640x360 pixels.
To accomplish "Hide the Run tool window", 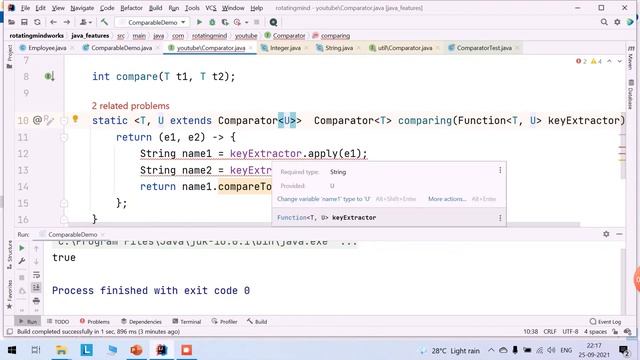I will point(619,234).
